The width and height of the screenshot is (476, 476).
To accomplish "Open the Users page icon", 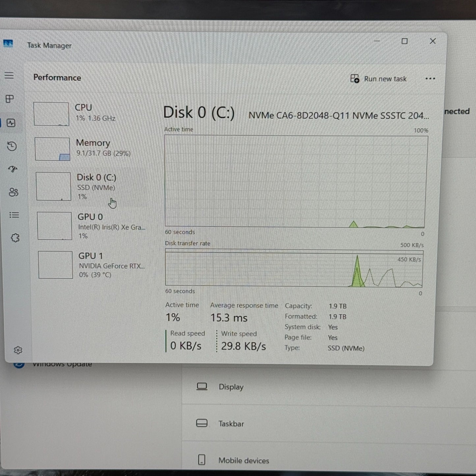I will 14,192.
